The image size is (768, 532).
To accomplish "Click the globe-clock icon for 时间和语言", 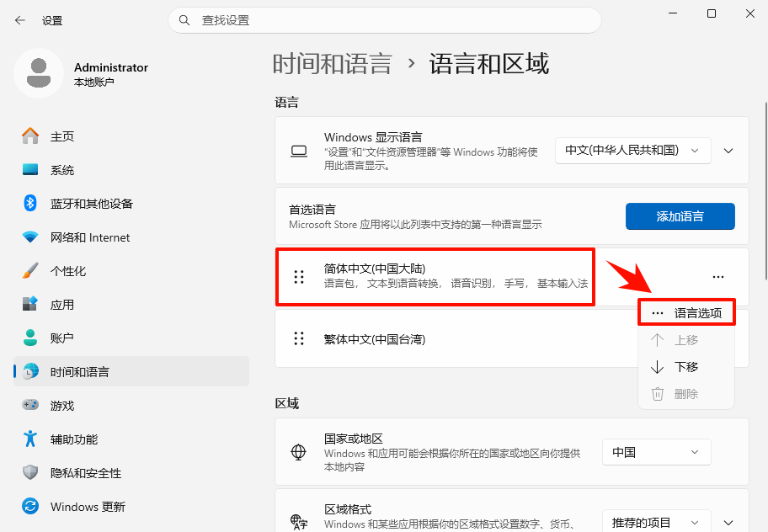I will click(30, 371).
